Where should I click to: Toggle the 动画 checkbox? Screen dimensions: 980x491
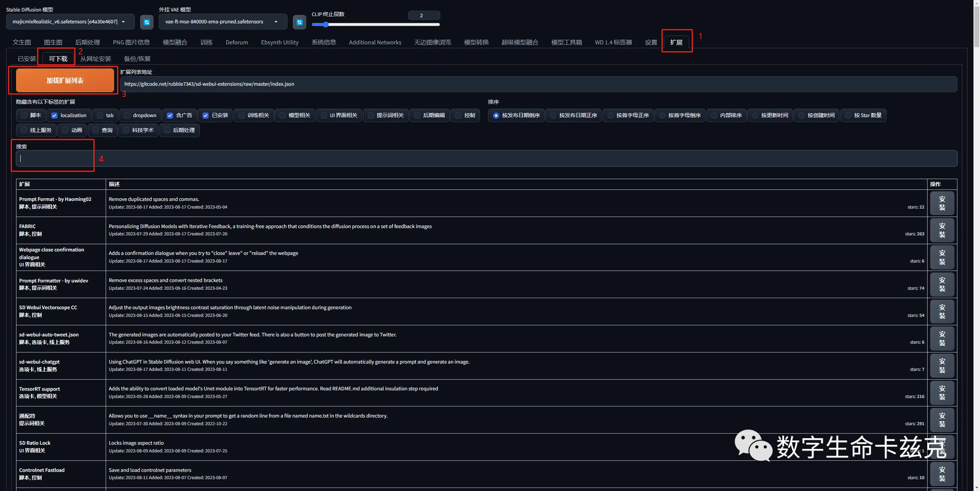65,130
